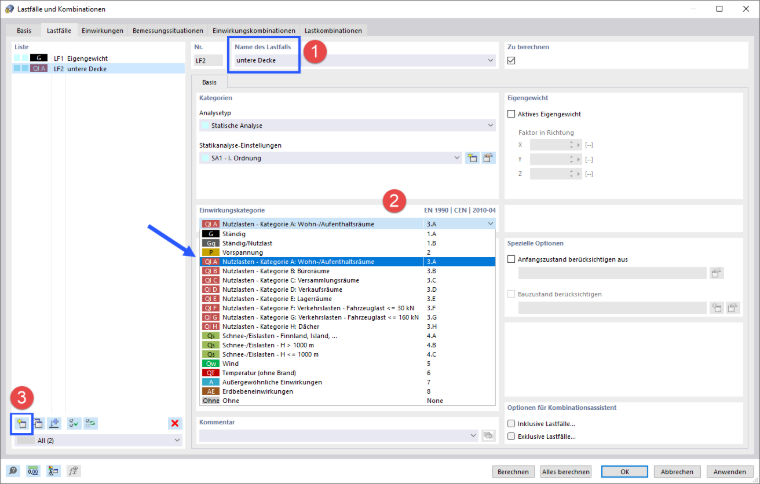The image size is (760, 484).
Task: Click the invert selection icon below list
Action: [91, 423]
